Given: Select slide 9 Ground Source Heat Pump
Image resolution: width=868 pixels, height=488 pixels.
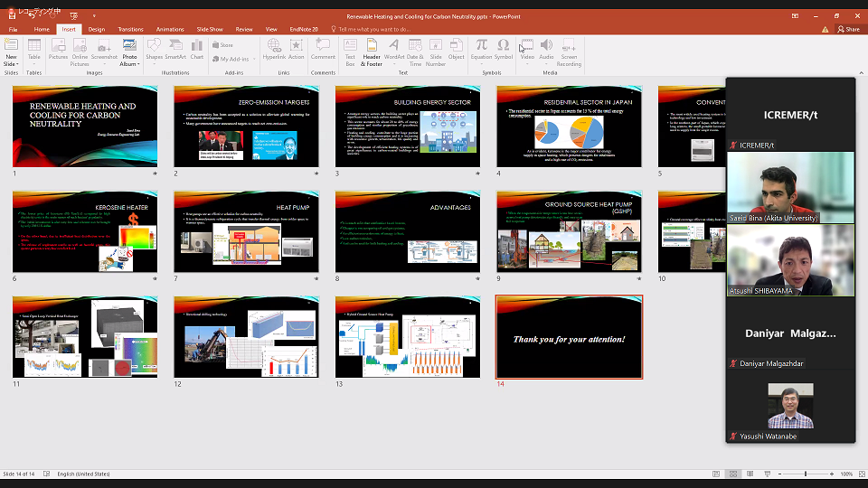Looking at the screenshot, I should click(569, 231).
